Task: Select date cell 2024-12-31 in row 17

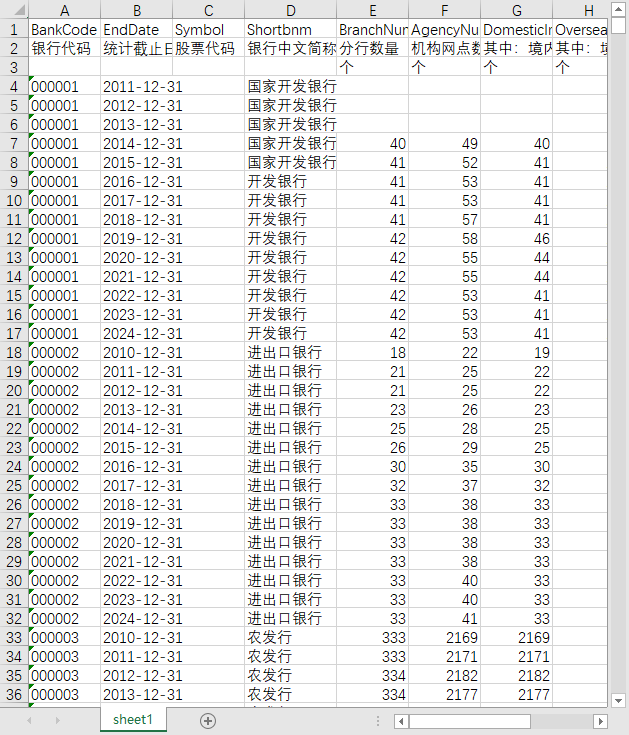Action: coord(136,333)
